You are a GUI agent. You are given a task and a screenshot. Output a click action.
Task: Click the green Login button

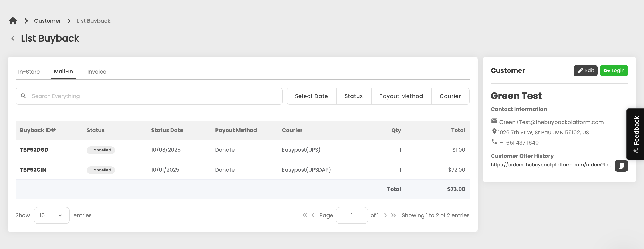click(614, 71)
